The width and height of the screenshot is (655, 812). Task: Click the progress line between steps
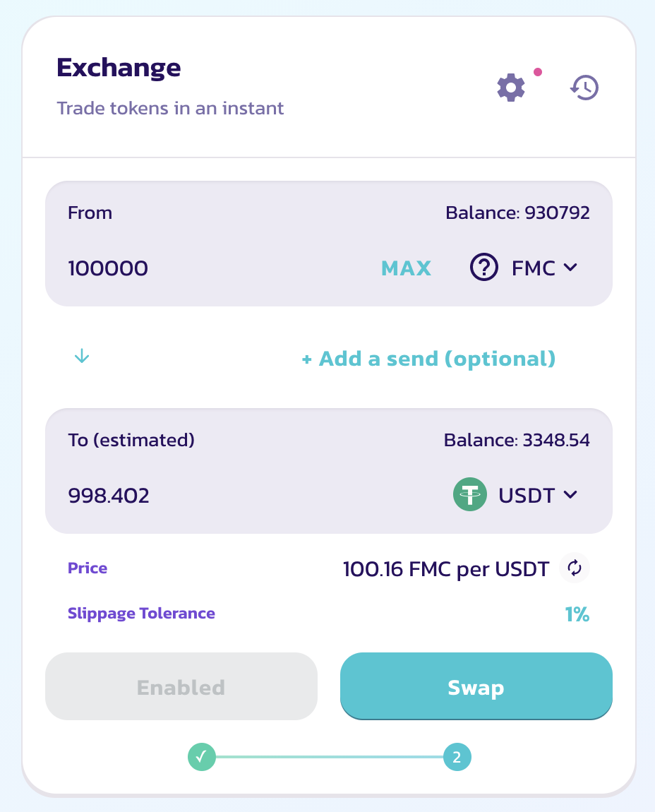[x=330, y=757]
